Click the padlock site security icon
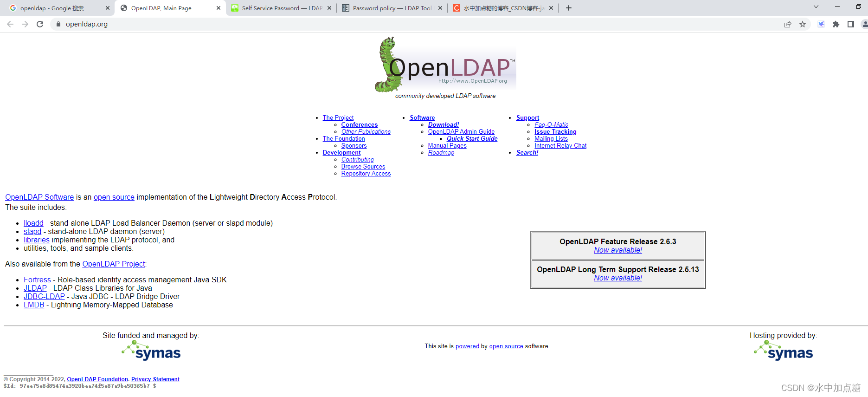 tap(58, 24)
